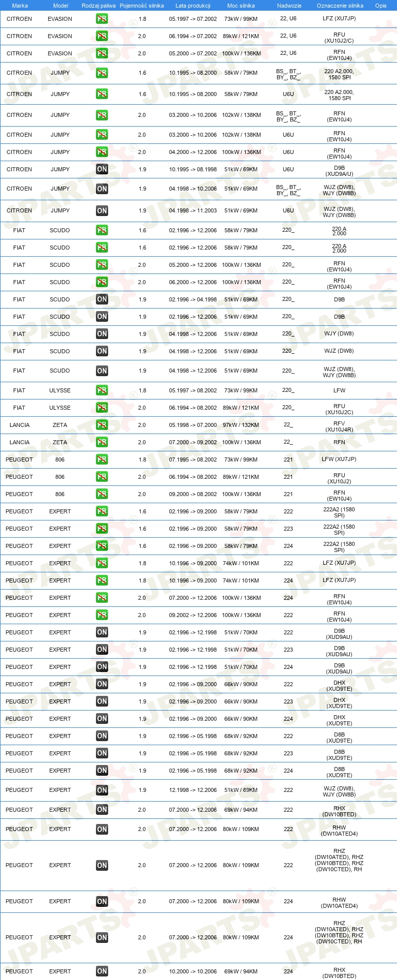Select D9B (XUD9AU) cell in body 222 row
Viewport: 397px width, 980px height.
pos(339,634)
